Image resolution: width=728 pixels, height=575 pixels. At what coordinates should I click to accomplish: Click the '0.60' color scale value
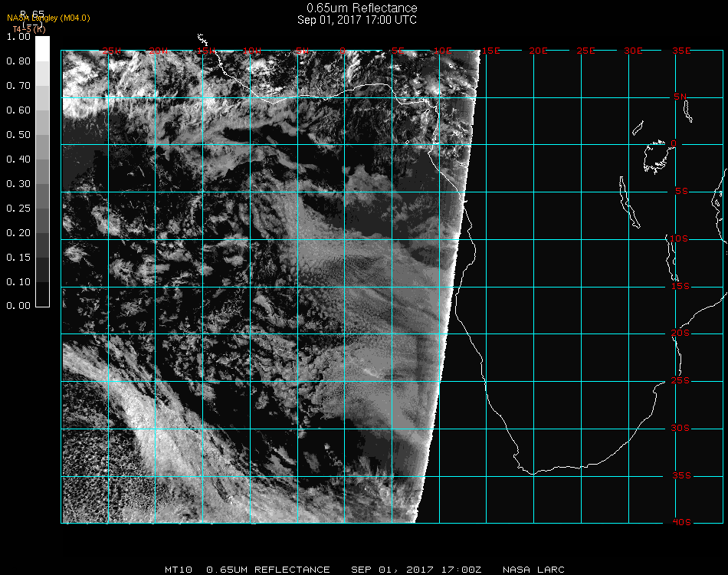18,110
